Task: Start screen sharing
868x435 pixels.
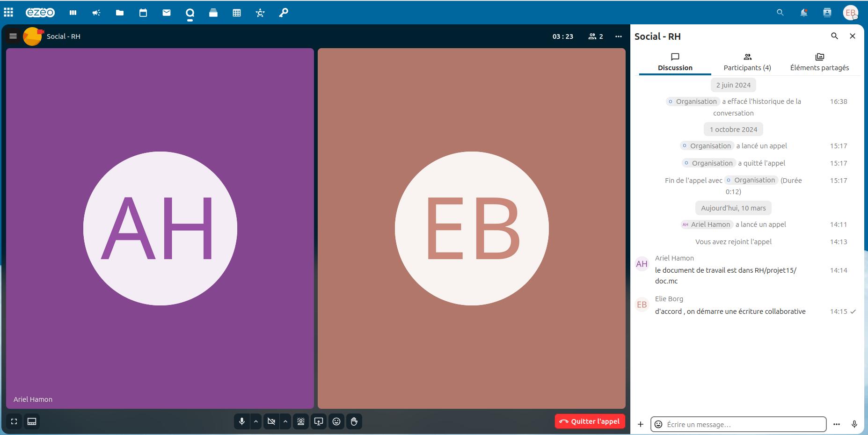Action: click(319, 421)
